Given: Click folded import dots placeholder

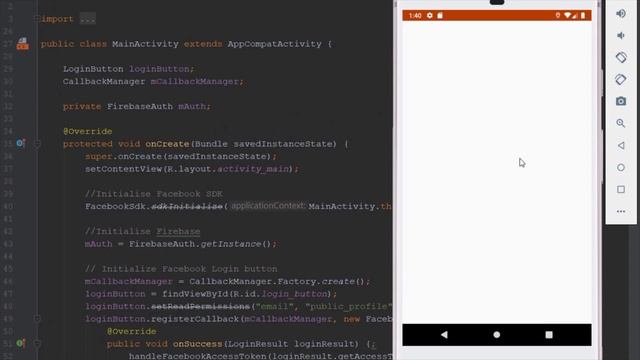Looking at the screenshot, I should (87, 19).
